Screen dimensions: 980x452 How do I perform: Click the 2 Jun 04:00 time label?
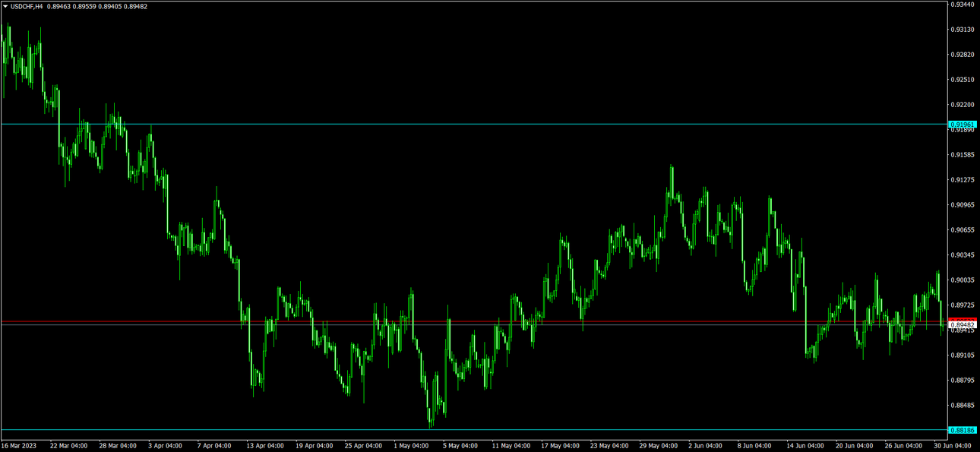(706, 446)
